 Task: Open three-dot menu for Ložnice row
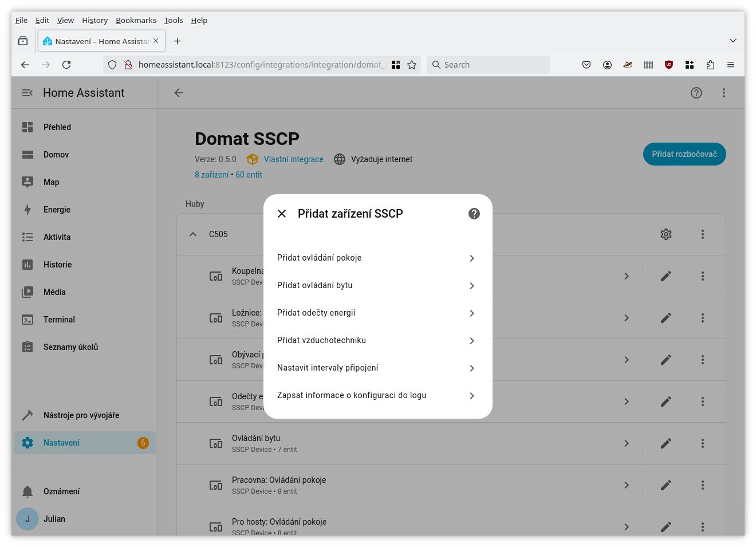703,318
